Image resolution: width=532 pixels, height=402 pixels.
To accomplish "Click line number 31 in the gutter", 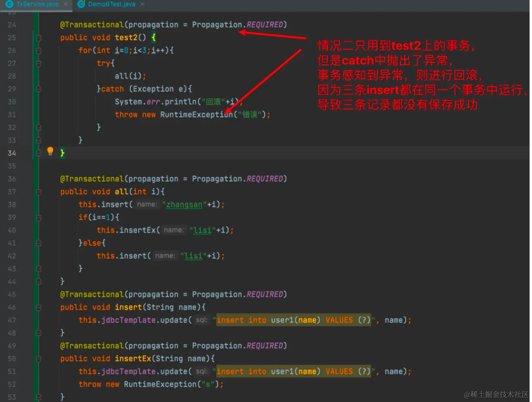I will [x=12, y=115].
